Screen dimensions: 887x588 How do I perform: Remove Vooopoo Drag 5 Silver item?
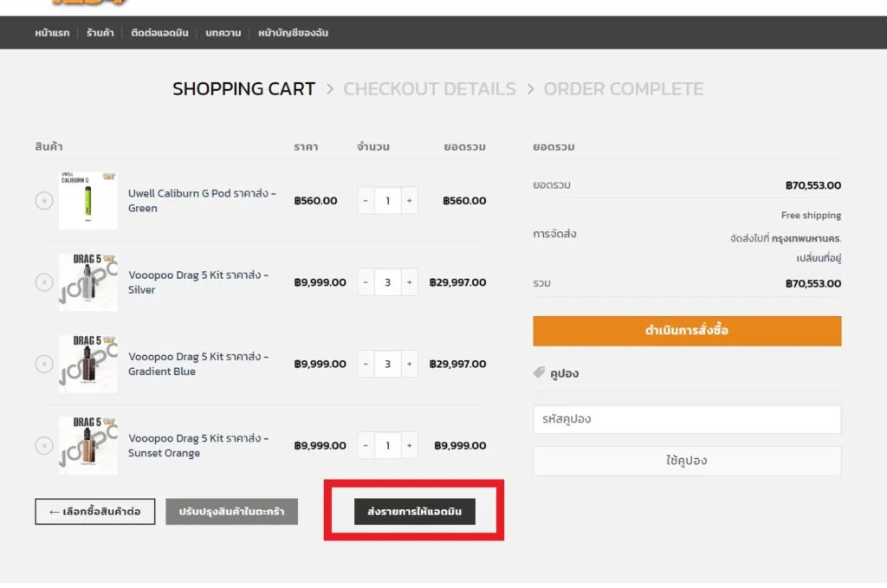tap(44, 282)
